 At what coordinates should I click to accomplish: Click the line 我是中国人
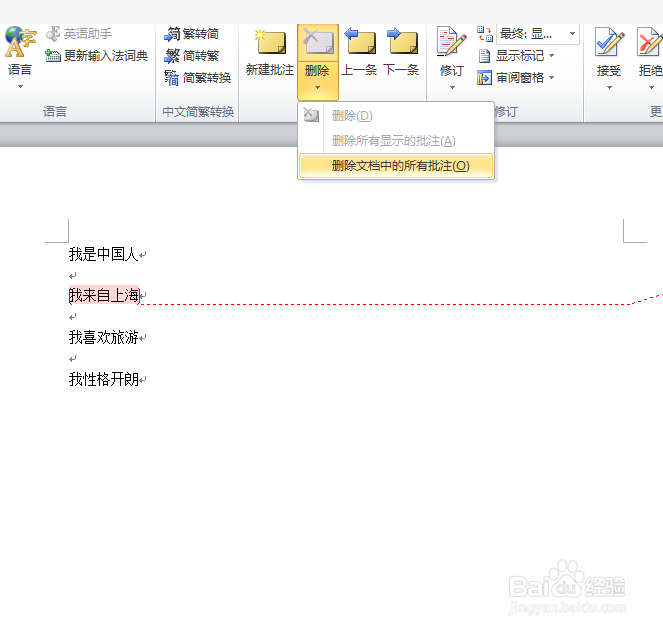click(x=104, y=254)
